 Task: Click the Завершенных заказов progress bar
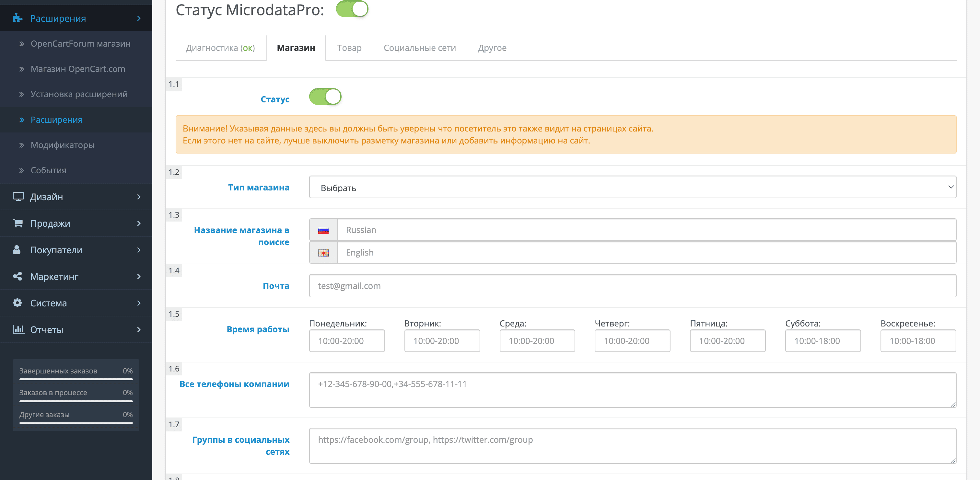76,379
